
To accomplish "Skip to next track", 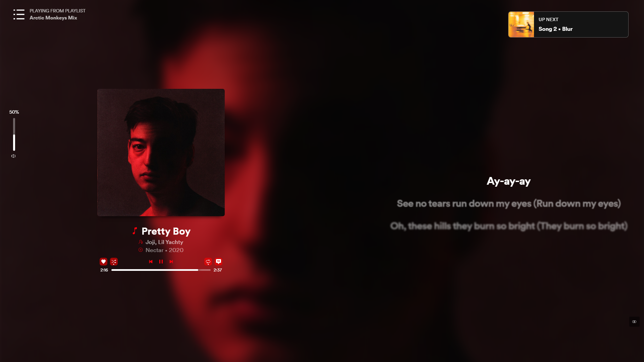I will 171,261.
